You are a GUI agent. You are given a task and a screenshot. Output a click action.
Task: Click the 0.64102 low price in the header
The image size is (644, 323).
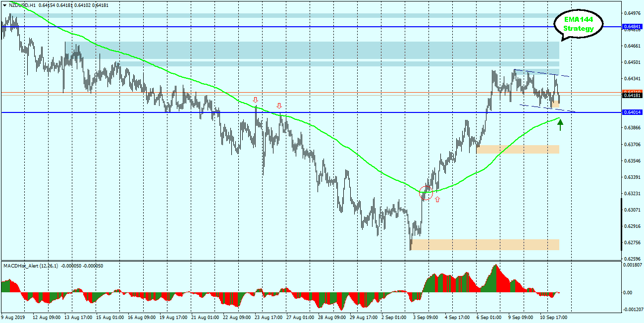click(83, 5)
